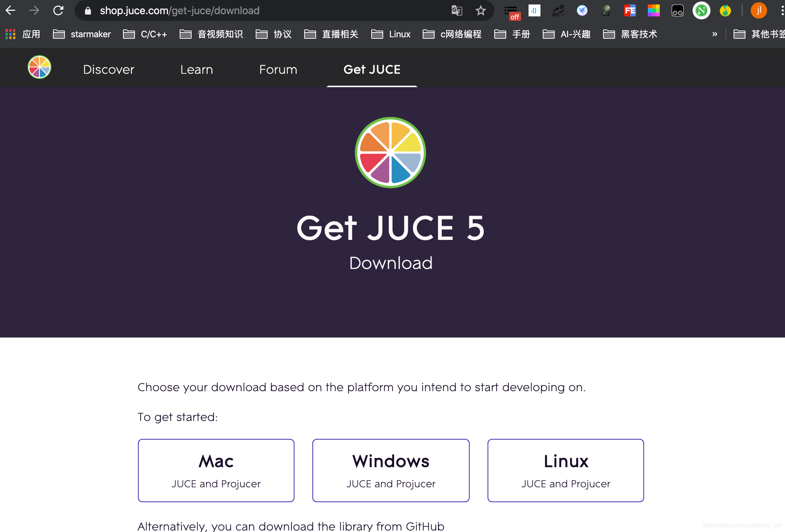Open the 应用 apps grid shortcut
The image size is (785, 532).
[x=23, y=34]
